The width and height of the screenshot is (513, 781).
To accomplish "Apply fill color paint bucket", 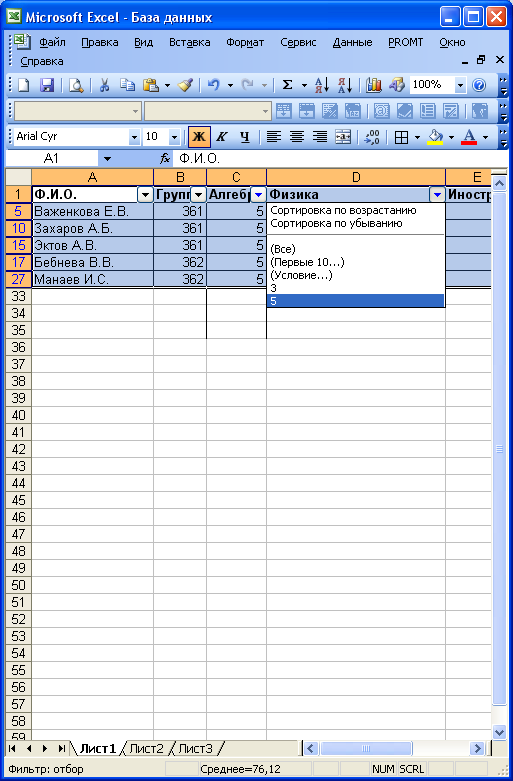I will pos(436,136).
